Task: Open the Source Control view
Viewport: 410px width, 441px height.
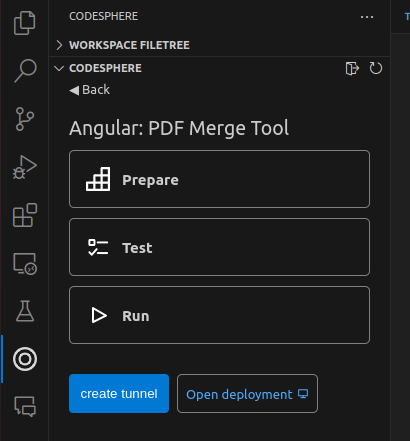Action: click(x=25, y=119)
